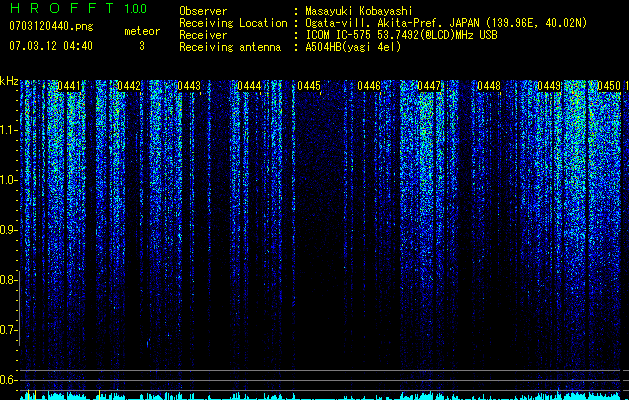This screenshot has width=629, height=400.
Task: Select the filename 0703120440.png
Action: (51, 26)
